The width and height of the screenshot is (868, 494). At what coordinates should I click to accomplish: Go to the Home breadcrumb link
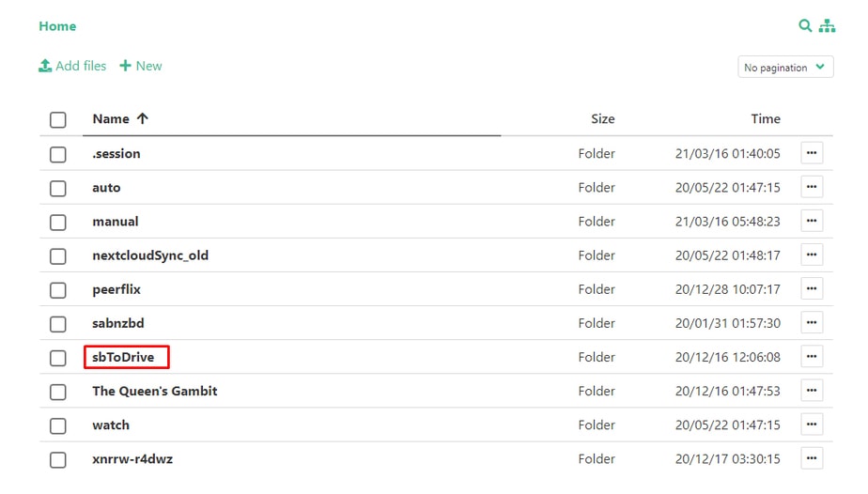(x=57, y=26)
